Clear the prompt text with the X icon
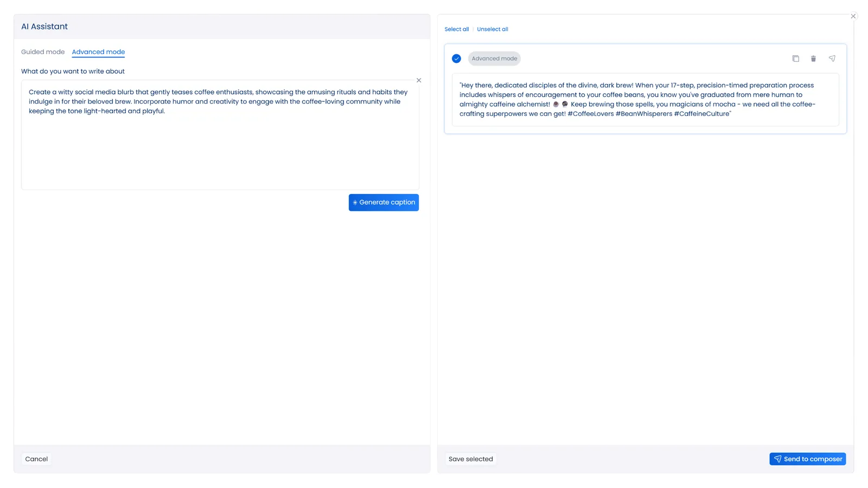Viewport: 868px width, 488px height. click(419, 80)
